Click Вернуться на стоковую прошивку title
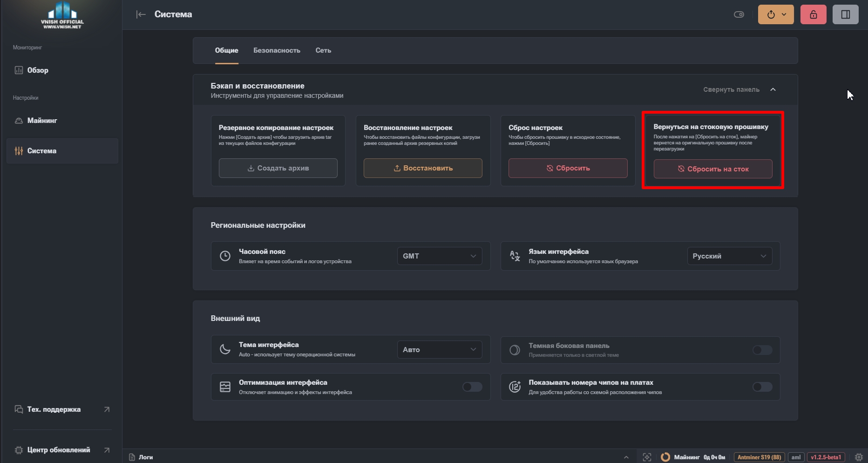This screenshot has width=868, height=463. (711, 127)
